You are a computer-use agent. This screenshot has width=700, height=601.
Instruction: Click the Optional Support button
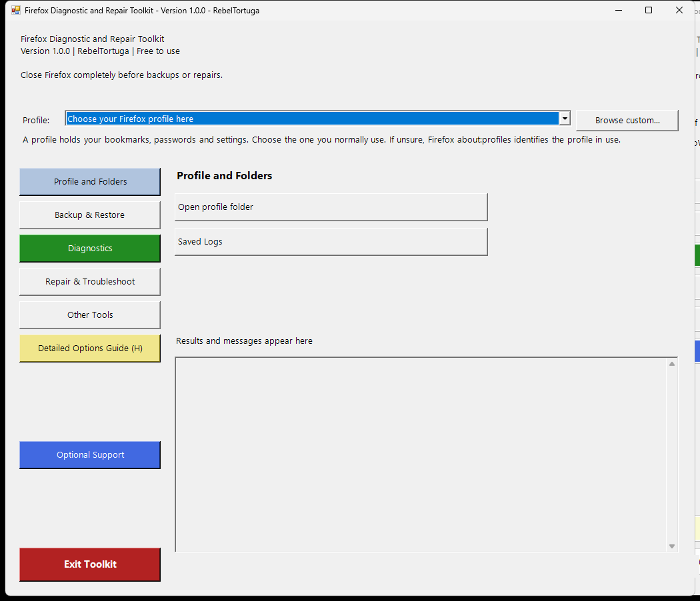90,454
